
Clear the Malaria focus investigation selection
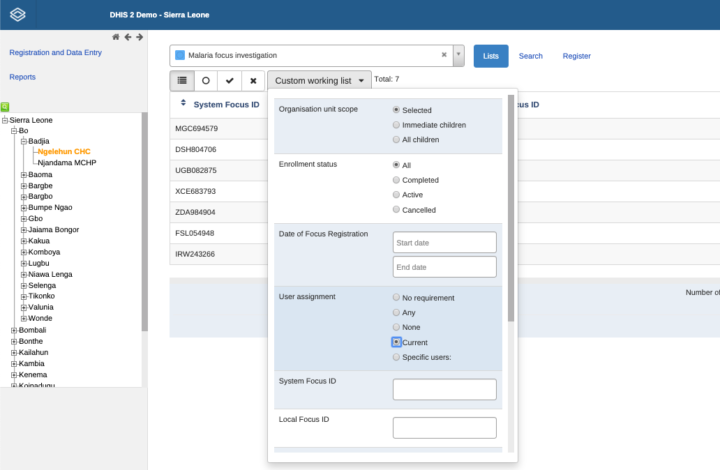pos(444,55)
